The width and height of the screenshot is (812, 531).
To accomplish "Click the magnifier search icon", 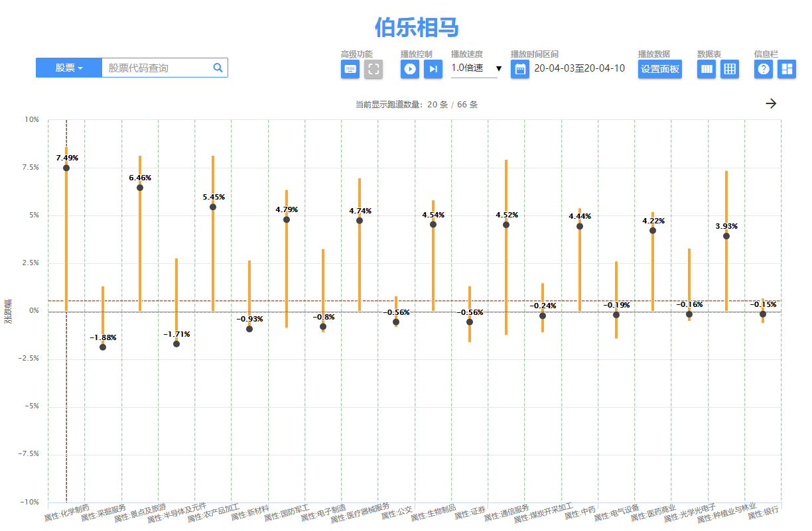I will [218, 68].
